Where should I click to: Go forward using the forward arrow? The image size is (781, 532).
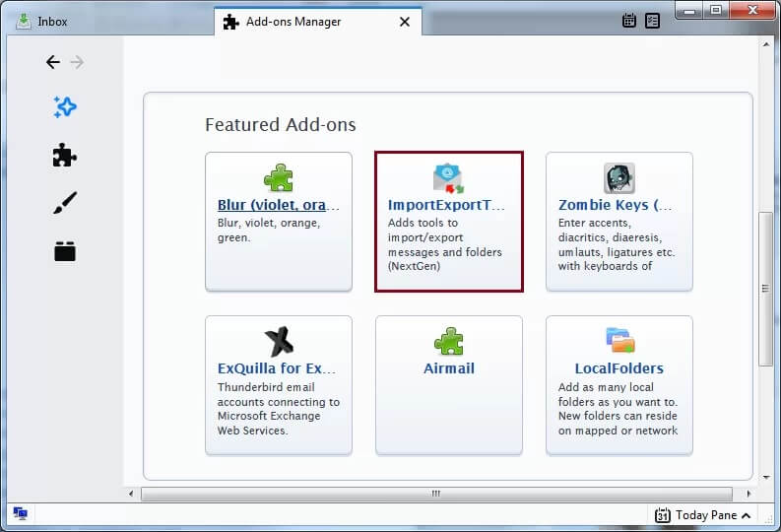pyautogui.click(x=77, y=62)
